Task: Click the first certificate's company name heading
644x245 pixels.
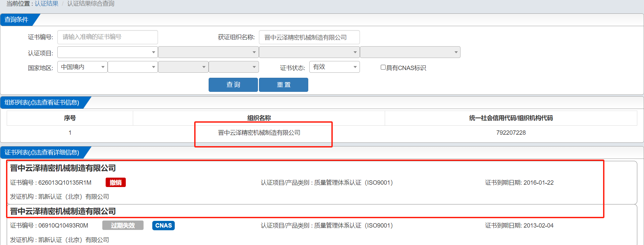Action: (63, 168)
